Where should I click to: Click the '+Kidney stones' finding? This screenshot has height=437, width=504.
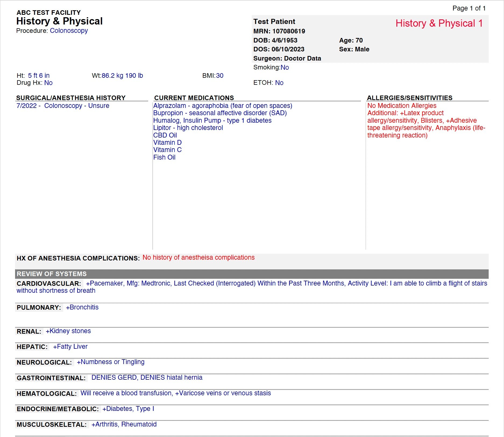(x=68, y=331)
